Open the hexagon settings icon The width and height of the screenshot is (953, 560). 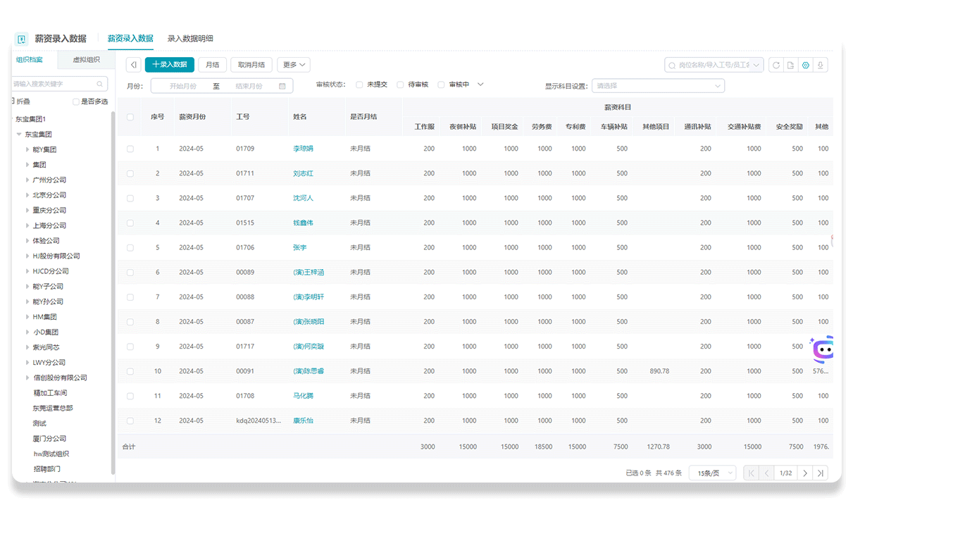click(x=806, y=65)
